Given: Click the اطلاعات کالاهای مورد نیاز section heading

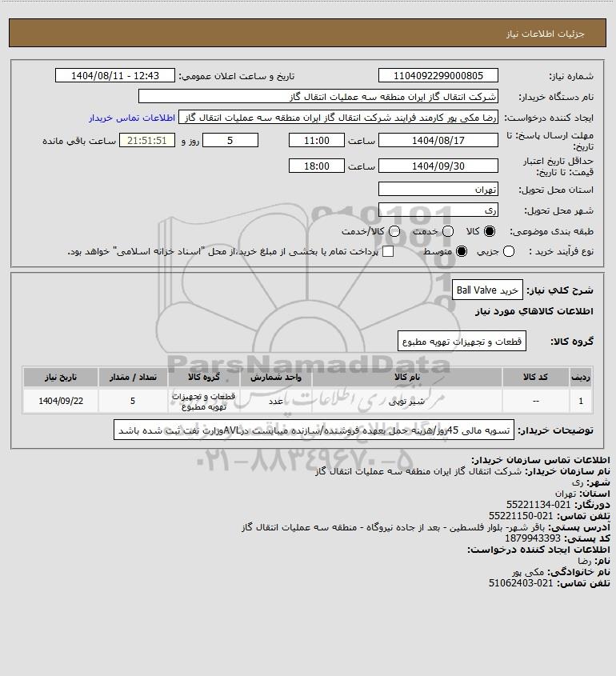Looking at the screenshot, I should [x=534, y=311].
